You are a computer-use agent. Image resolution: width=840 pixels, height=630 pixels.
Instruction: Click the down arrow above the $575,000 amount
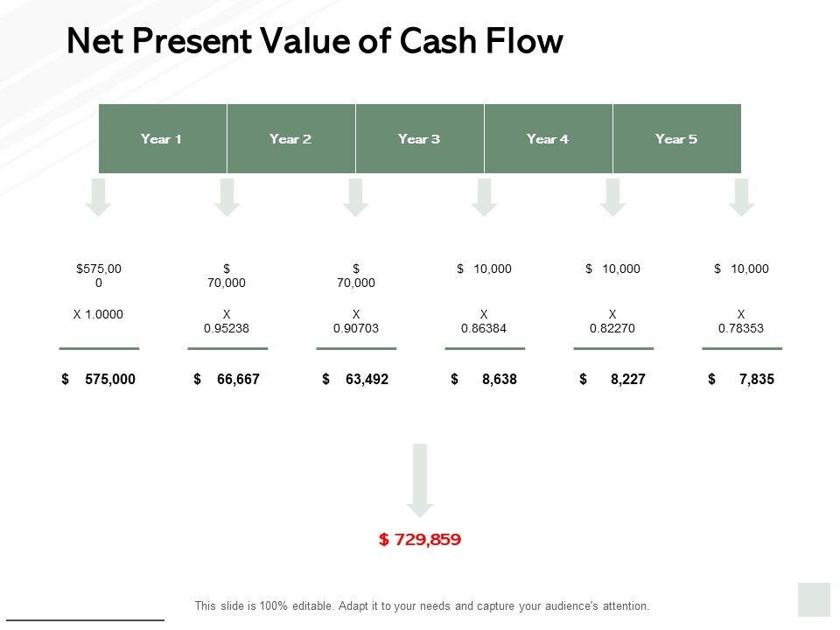pyautogui.click(x=99, y=197)
